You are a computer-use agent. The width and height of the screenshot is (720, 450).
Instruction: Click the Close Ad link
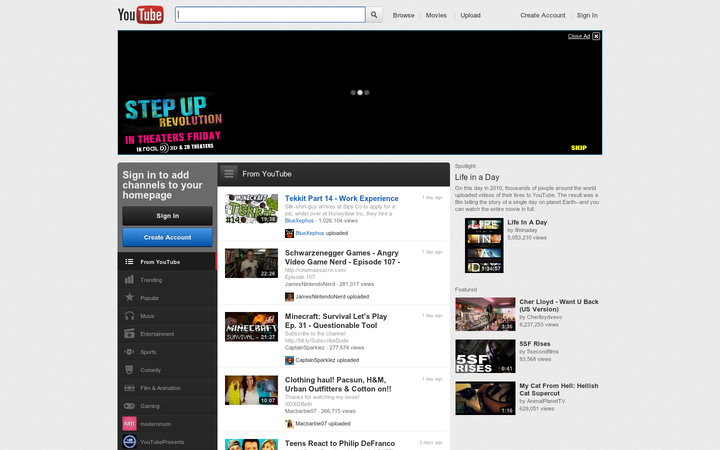point(579,36)
